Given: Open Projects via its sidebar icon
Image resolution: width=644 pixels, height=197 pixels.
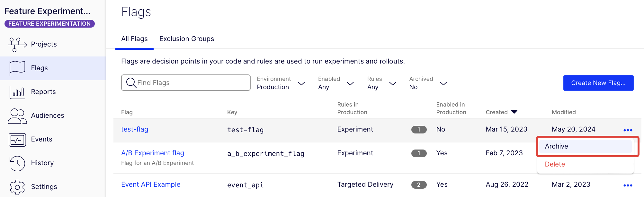Looking at the screenshot, I should click(x=17, y=44).
